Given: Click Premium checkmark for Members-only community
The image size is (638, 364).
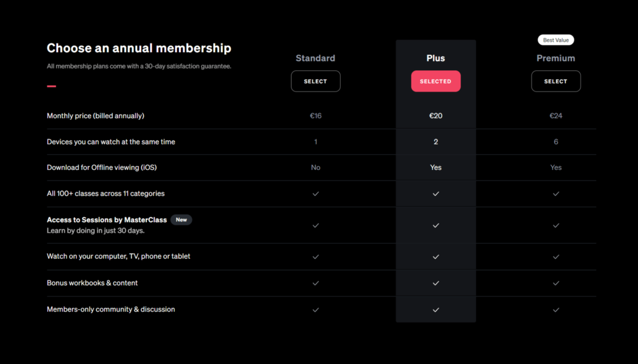Looking at the screenshot, I should [x=556, y=310].
